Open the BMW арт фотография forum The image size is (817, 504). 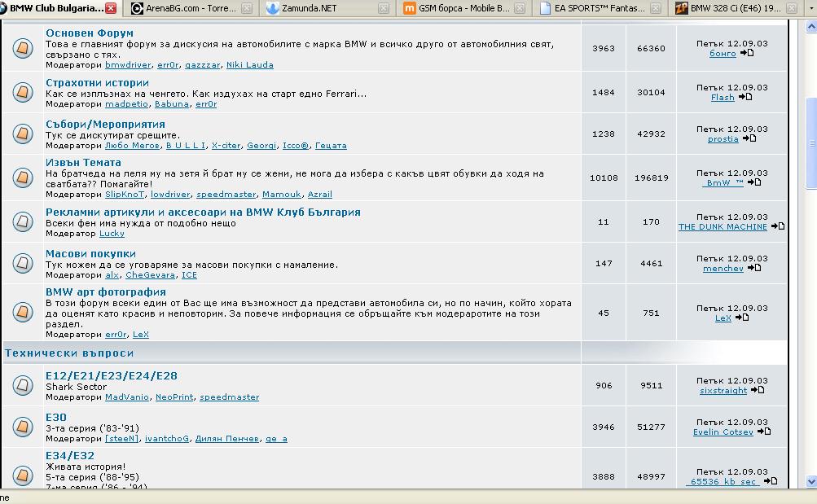(x=105, y=292)
